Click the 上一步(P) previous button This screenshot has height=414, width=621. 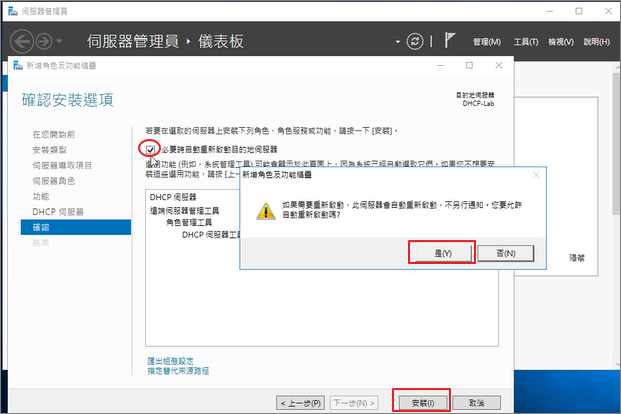(x=301, y=403)
